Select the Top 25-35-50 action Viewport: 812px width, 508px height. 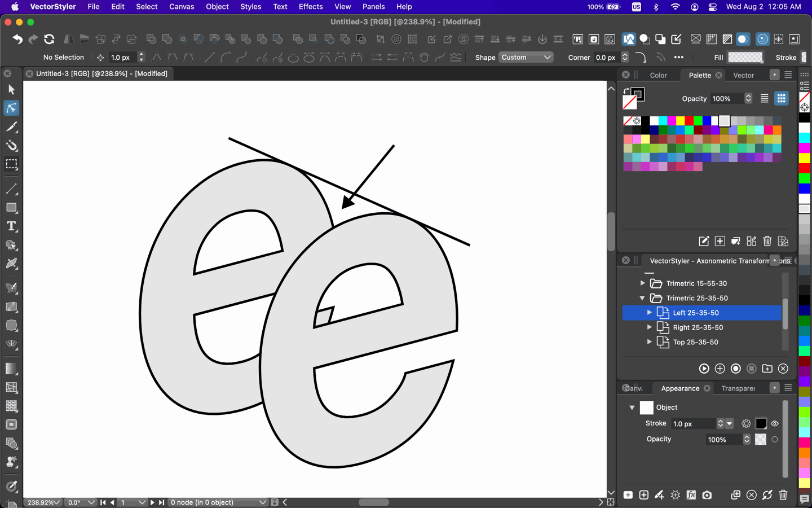point(695,342)
